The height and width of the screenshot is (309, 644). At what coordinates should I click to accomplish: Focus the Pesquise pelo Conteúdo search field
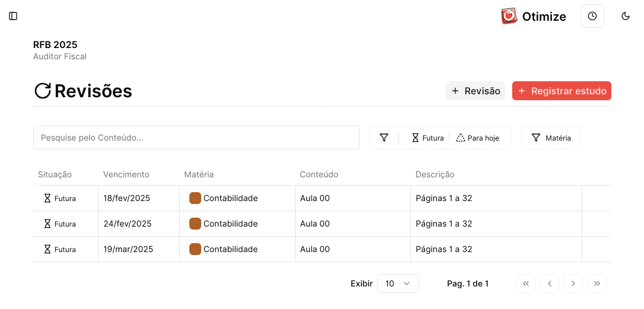pyautogui.click(x=196, y=138)
